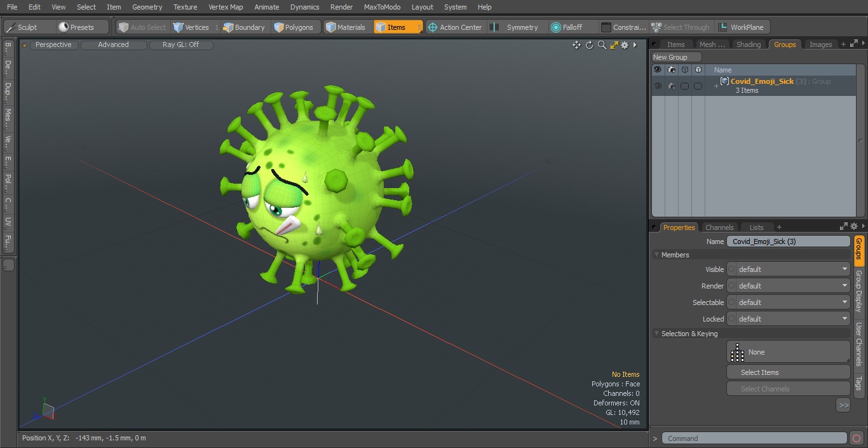Click the viewport pan (move) icon
Screen dimensions: 868x448
[x=576, y=45]
